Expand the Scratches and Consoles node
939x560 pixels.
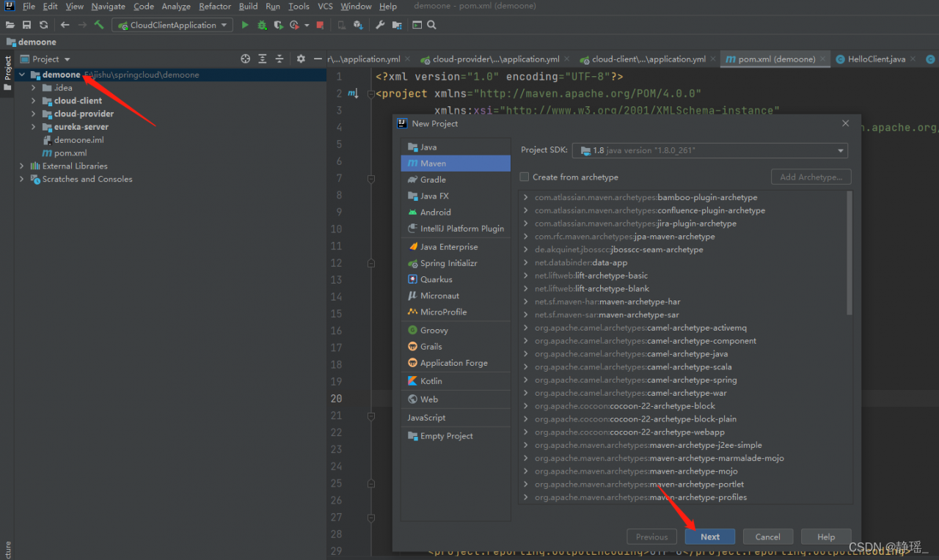point(22,179)
